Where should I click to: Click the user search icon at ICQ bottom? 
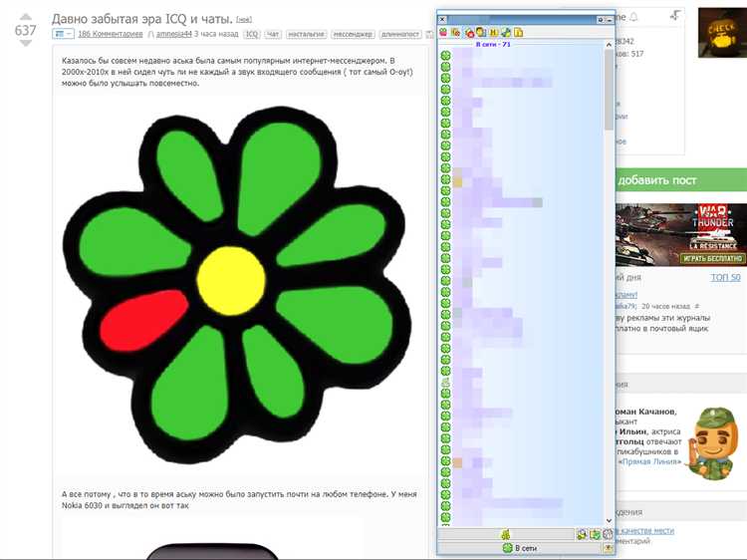pos(582,534)
